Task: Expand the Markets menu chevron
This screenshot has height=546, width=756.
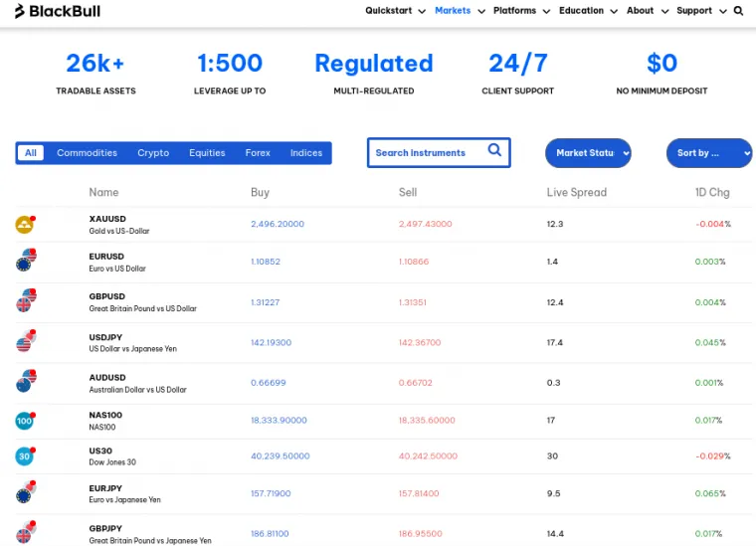Action: pyautogui.click(x=481, y=12)
